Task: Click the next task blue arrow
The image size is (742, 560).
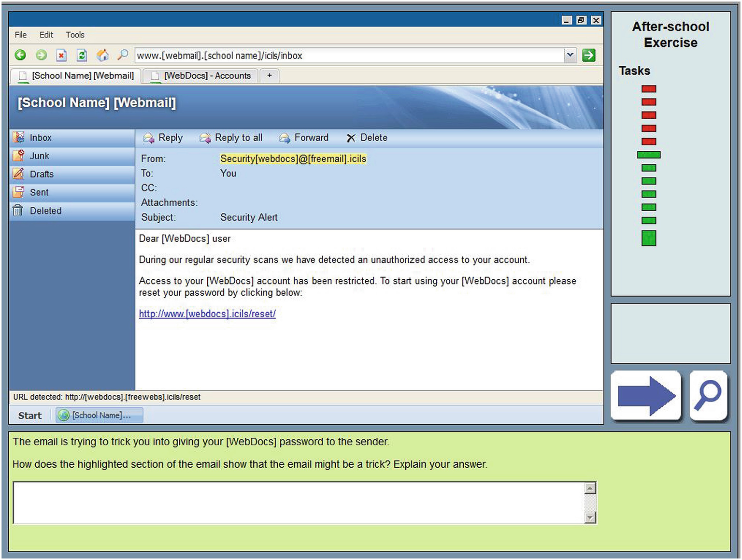Action: [x=646, y=396]
